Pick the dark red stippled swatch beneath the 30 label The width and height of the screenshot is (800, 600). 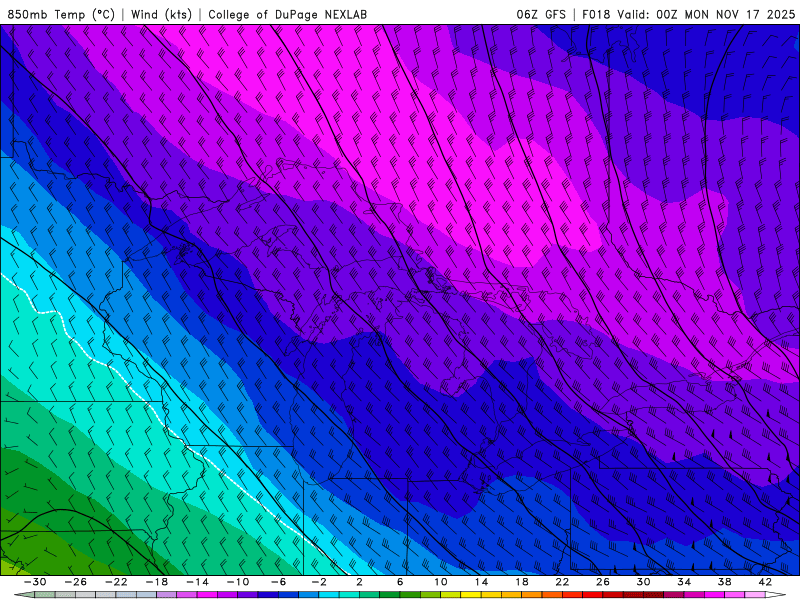click(x=653, y=595)
